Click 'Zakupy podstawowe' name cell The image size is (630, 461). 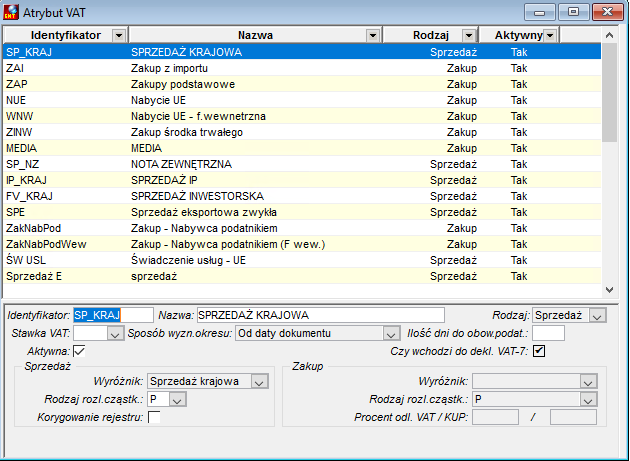point(183,84)
